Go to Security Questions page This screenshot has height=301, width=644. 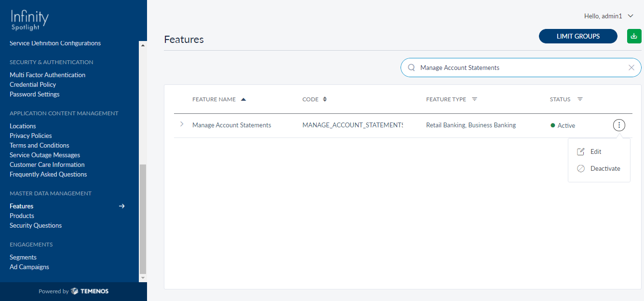coord(36,225)
